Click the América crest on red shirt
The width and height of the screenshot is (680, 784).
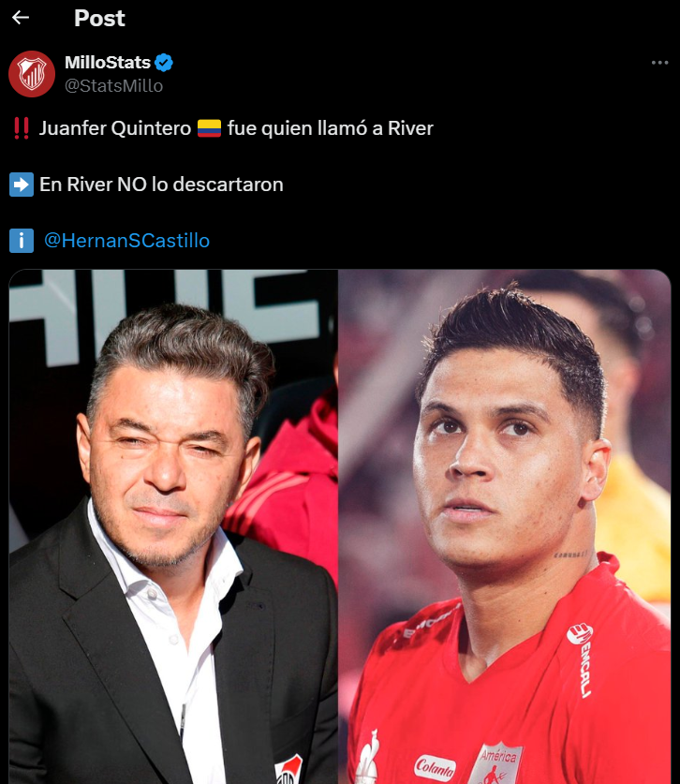pyautogui.click(x=496, y=763)
